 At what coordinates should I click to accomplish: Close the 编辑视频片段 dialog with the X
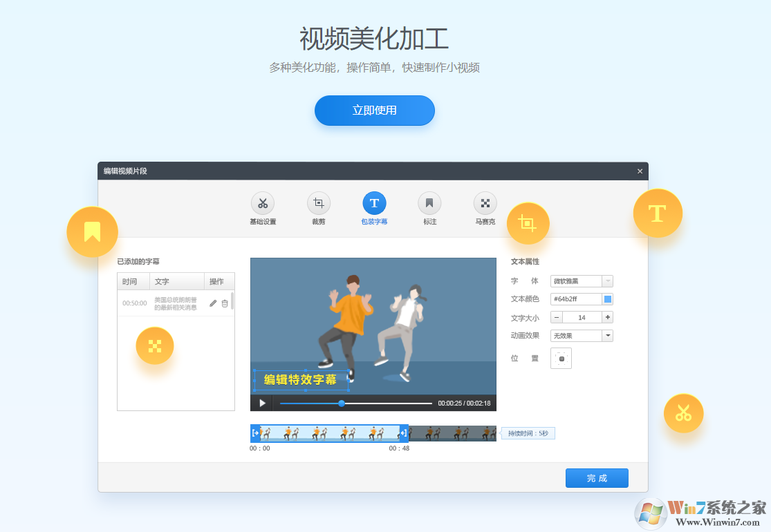point(640,171)
